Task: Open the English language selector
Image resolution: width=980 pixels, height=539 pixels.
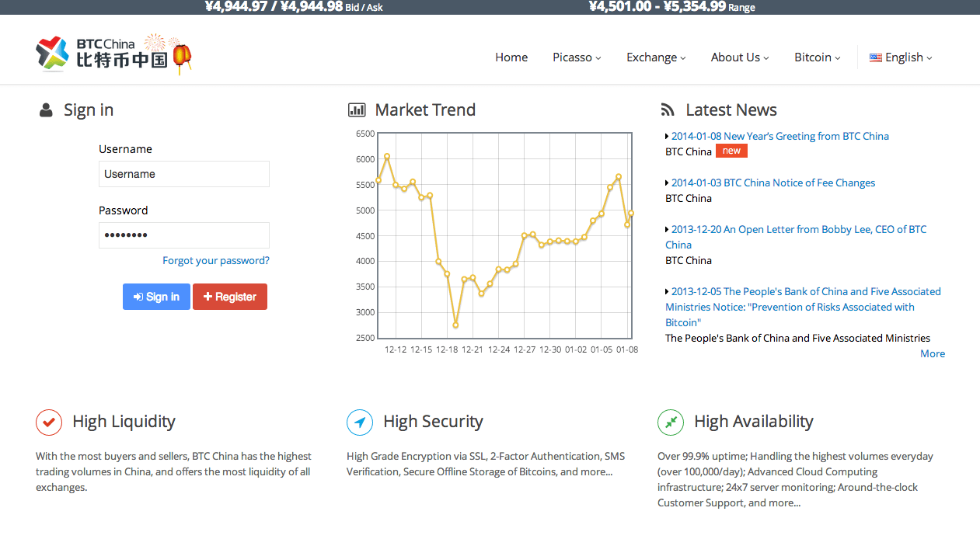Action: (901, 57)
